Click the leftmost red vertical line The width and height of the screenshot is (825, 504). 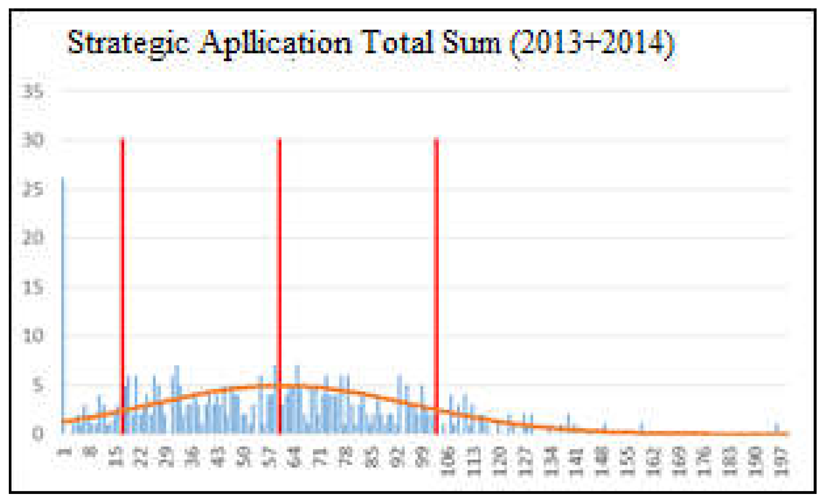click(122, 273)
